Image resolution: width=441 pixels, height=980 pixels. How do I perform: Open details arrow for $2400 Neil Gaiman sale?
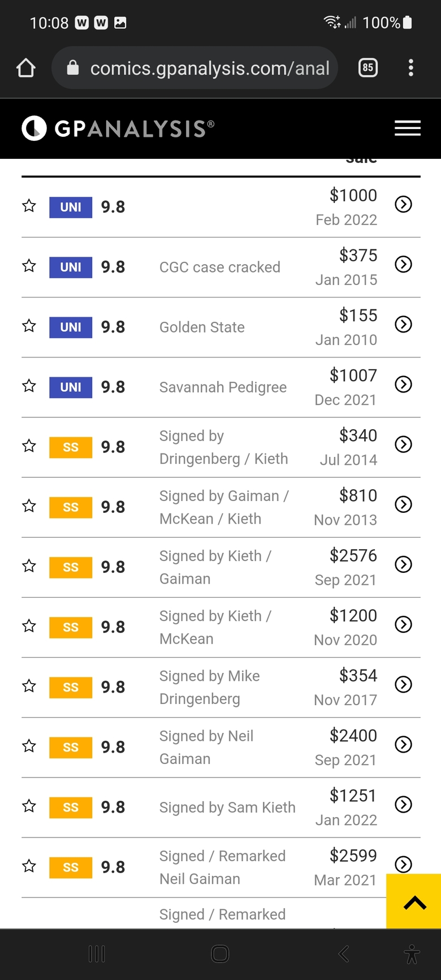[403, 744]
